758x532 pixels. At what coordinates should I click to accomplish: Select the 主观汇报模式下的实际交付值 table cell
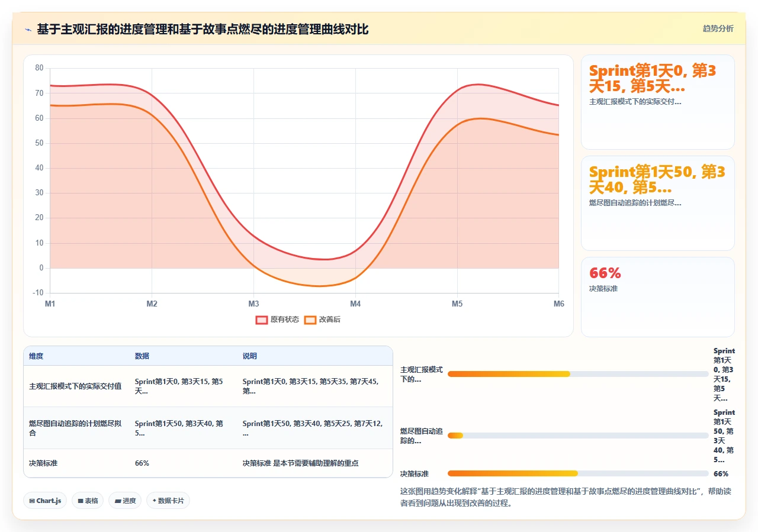tap(75, 386)
